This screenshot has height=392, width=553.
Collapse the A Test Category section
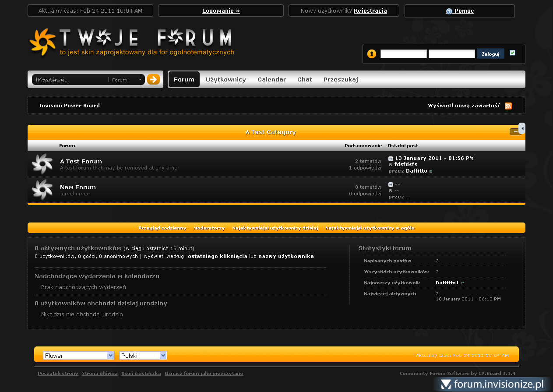point(514,132)
